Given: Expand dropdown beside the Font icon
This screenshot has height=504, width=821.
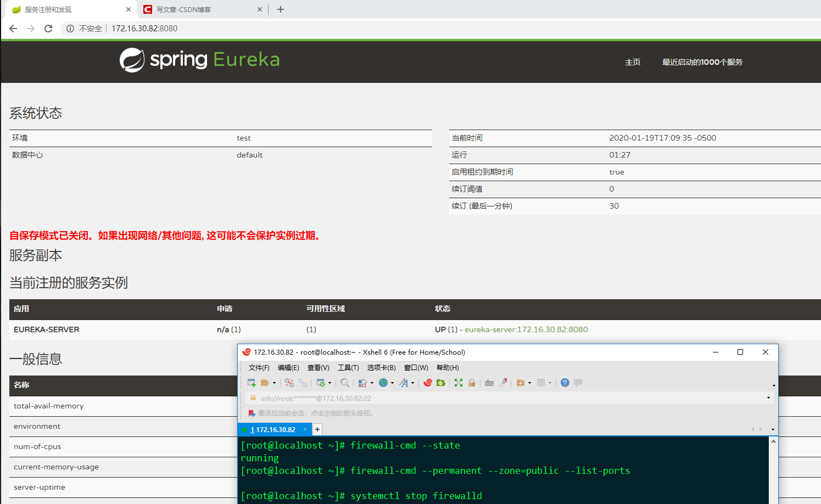Looking at the screenshot, I should click(x=412, y=383).
